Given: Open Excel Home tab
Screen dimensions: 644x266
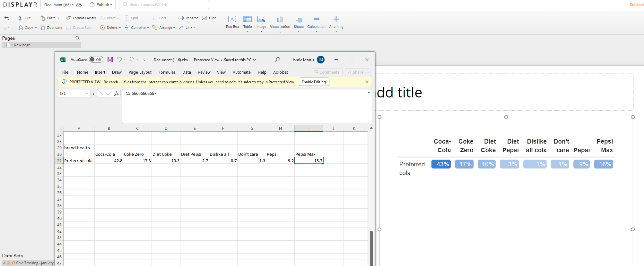Looking at the screenshot, I should 83,72.
